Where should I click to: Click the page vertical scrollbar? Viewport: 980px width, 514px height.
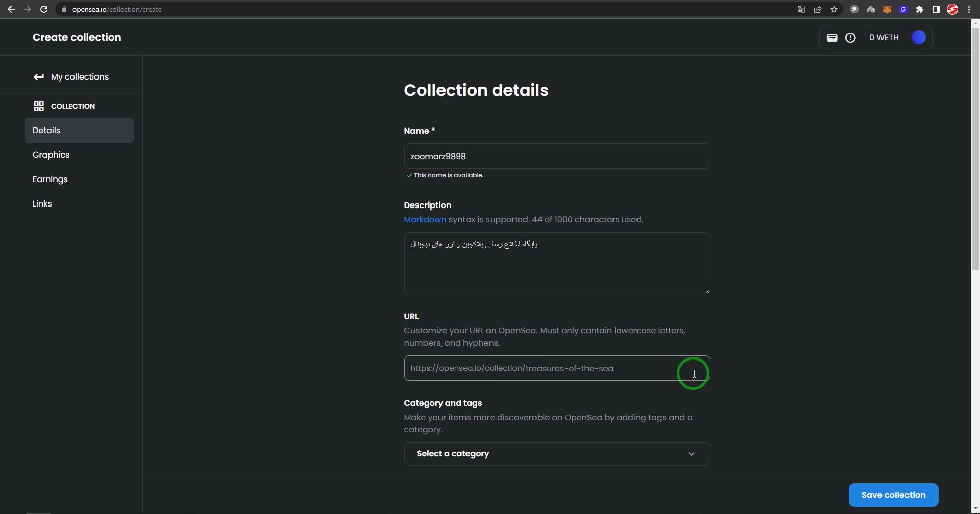pyautogui.click(x=975, y=153)
